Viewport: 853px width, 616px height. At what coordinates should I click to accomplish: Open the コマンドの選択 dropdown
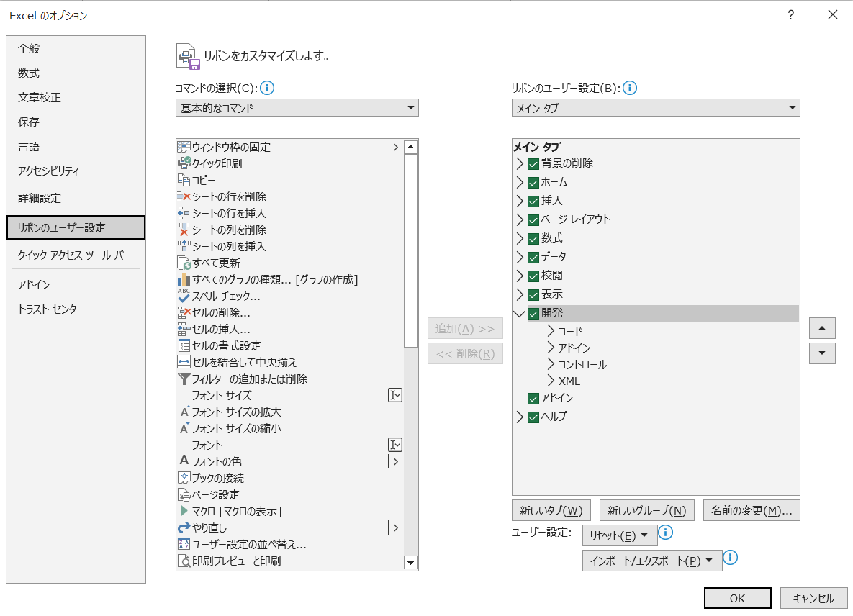point(297,108)
